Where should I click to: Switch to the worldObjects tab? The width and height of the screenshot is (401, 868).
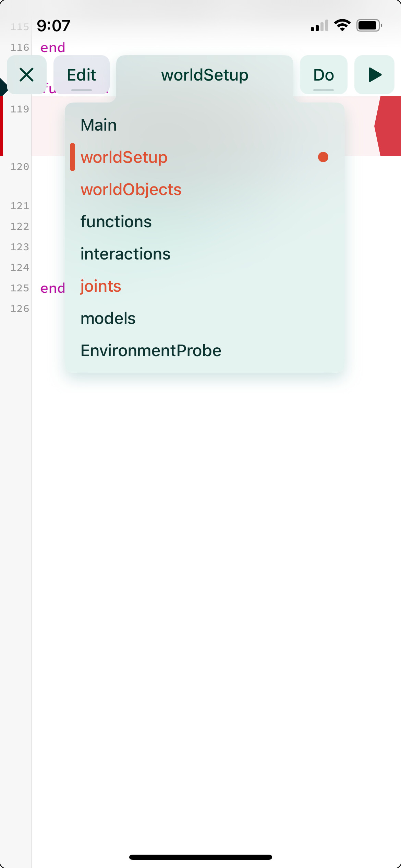131,189
